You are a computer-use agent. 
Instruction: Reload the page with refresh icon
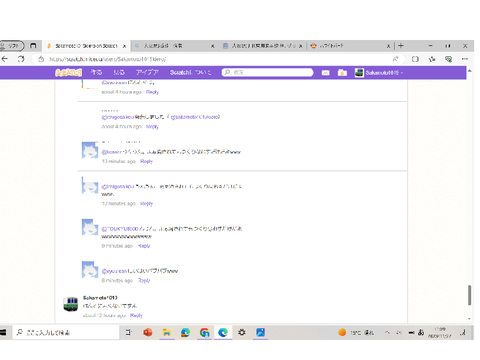[x=21, y=59]
